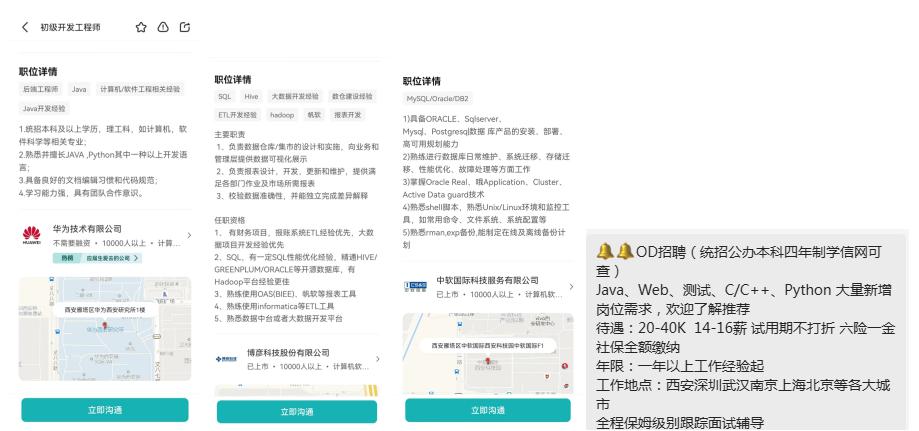Select the 帆软 skill tag

coord(314,115)
